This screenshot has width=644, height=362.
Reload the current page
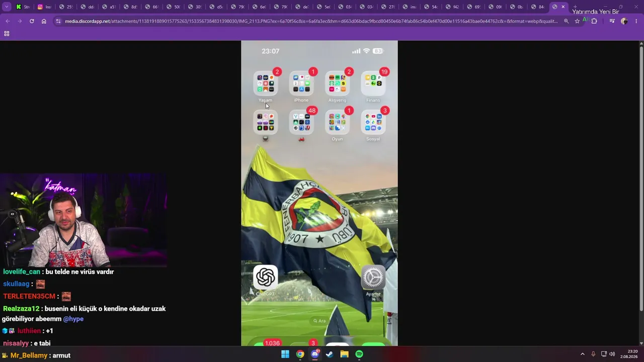[x=32, y=21]
